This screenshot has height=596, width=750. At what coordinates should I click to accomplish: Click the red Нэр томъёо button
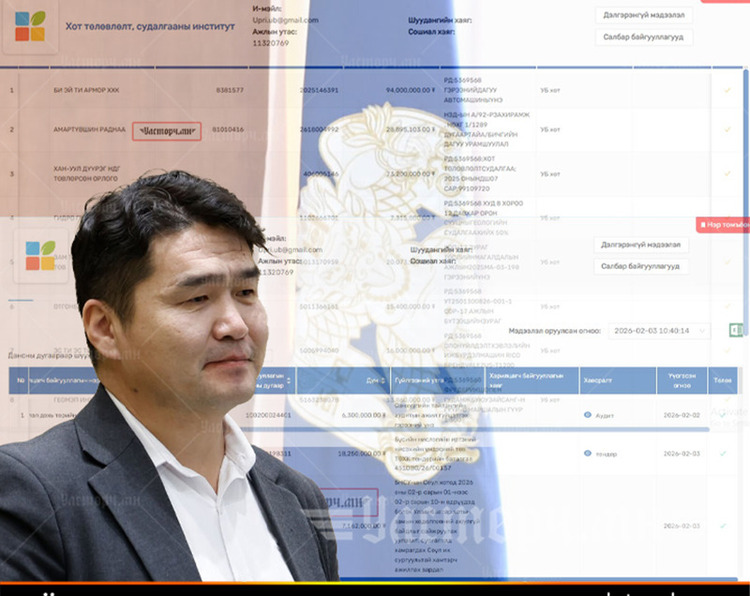point(723,225)
